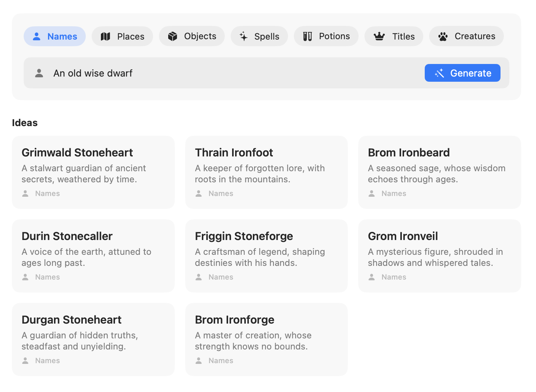This screenshot has height=392, width=536.
Task: Open the Objects category
Action: click(x=192, y=36)
